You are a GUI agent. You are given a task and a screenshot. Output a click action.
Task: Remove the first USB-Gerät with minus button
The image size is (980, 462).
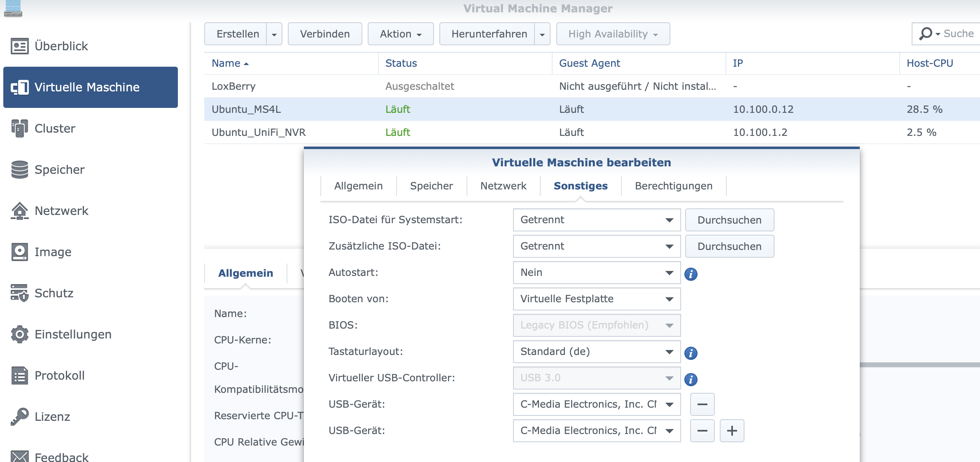pyautogui.click(x=702, y=404)
